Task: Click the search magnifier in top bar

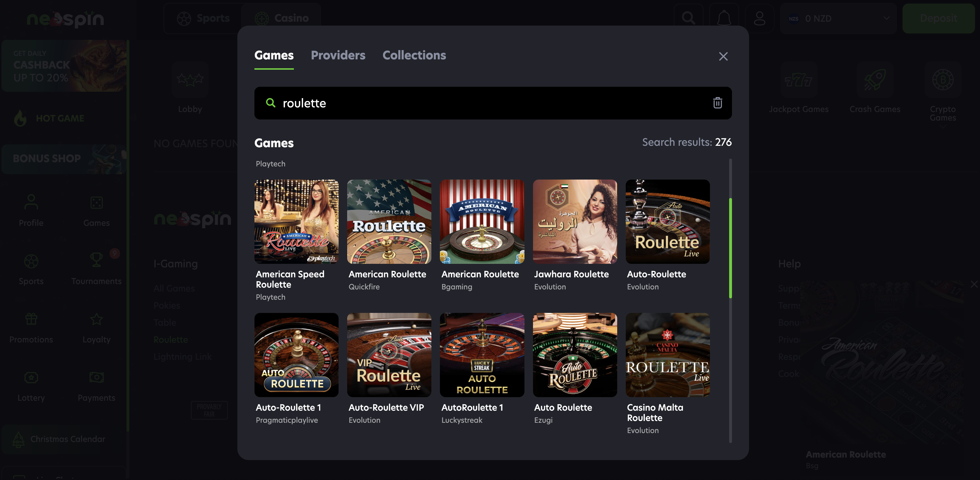Action: coord(688,18)
